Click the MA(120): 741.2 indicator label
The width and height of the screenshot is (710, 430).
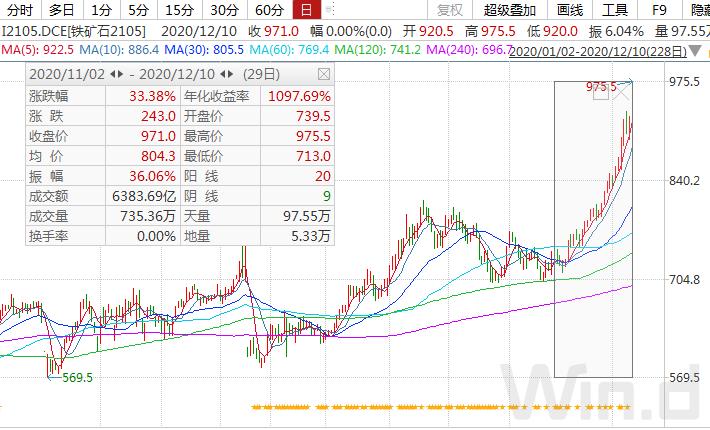[378, 49]
